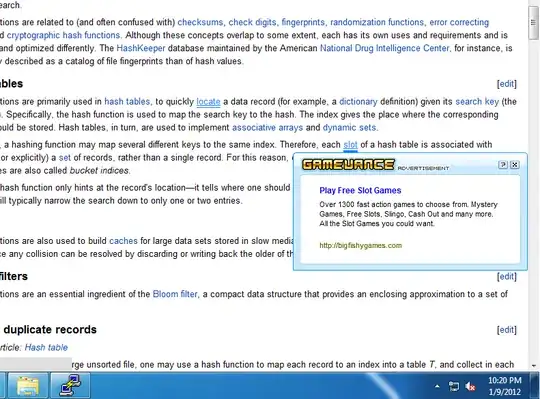Click the ad text starting 'Over 1300 fast action games'
The height and width of the screenshot is (399, 540).
[x=408, y=214]
